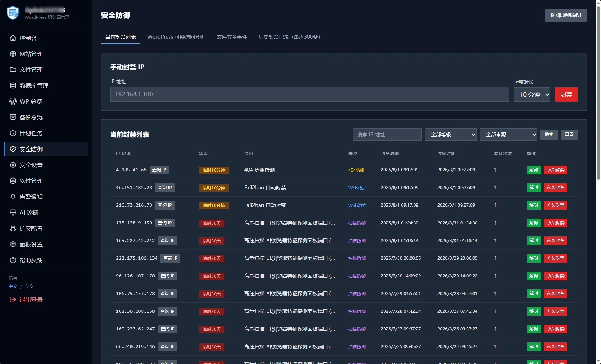Open the AI 诊断 monitor icon
Screen dimensions: 601x364
click(x=13, y=212)
